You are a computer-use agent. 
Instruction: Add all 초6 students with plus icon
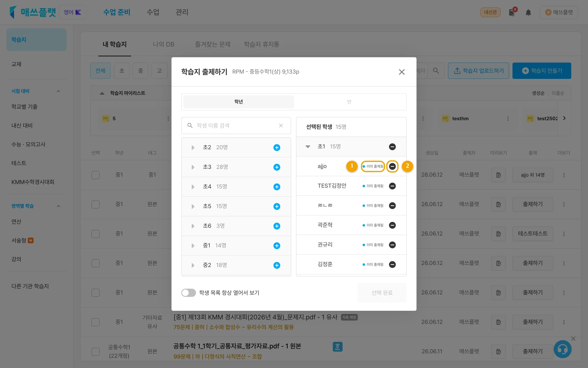[x=277, y=226]
